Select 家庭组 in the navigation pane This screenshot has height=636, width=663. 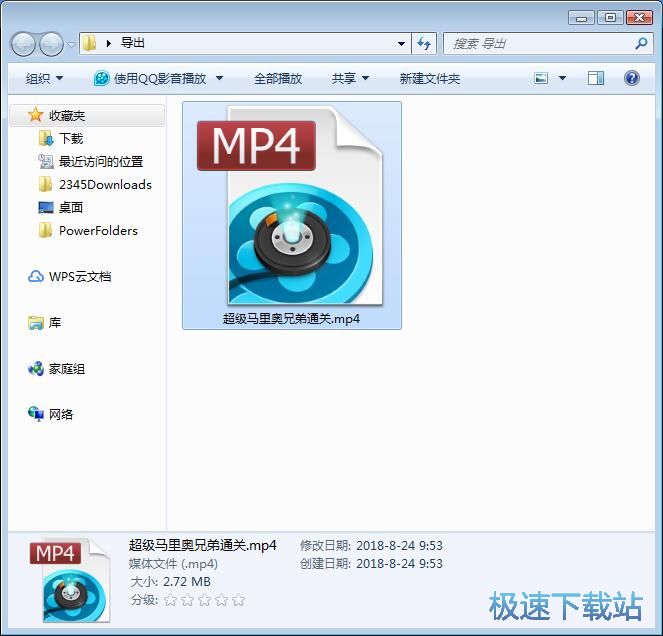66,369
